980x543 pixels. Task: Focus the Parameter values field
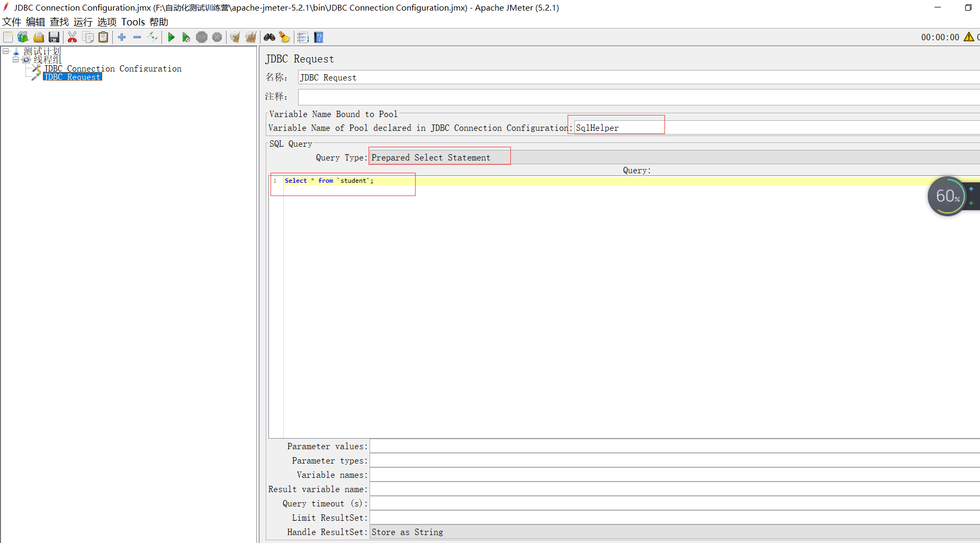coord(675,446)
